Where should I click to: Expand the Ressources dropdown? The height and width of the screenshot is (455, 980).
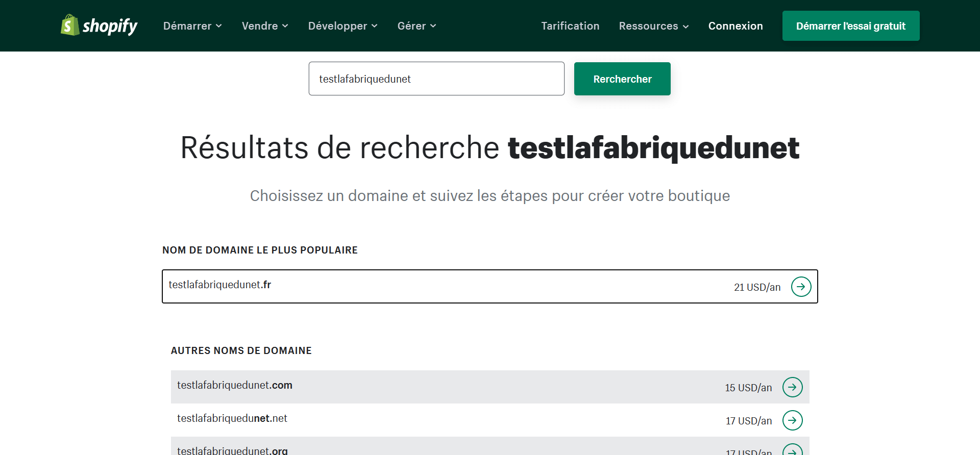point(653,26)
